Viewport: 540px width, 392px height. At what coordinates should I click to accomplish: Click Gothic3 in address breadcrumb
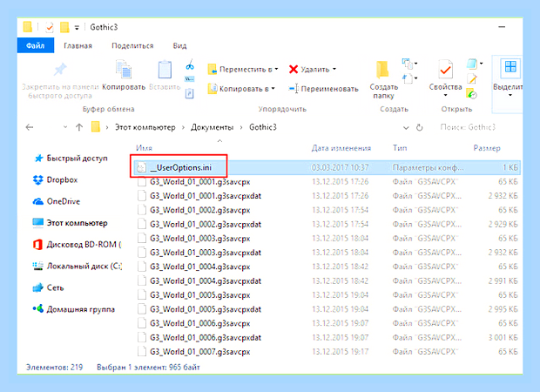(263, 127)
